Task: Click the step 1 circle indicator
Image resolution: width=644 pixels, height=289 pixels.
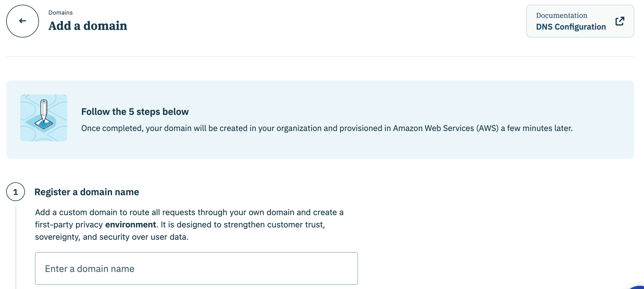Action: click(x=16, y=192)
